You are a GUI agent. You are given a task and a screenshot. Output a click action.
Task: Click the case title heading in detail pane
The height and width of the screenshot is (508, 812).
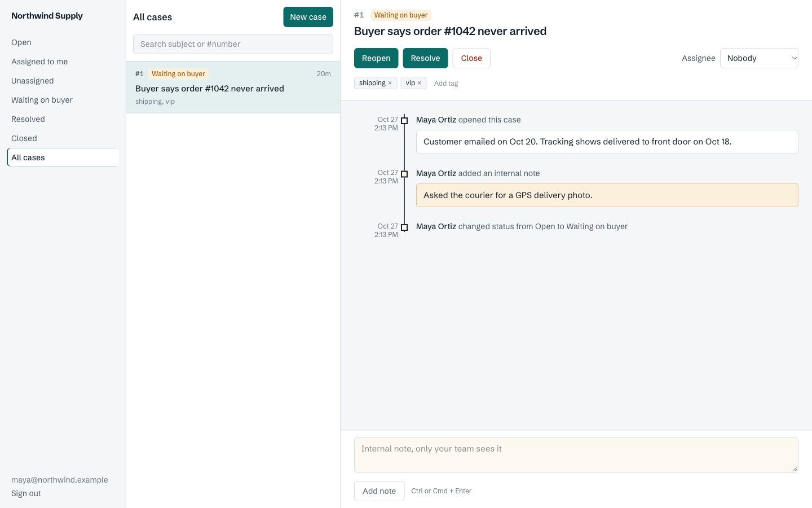(x=450, y=31)
